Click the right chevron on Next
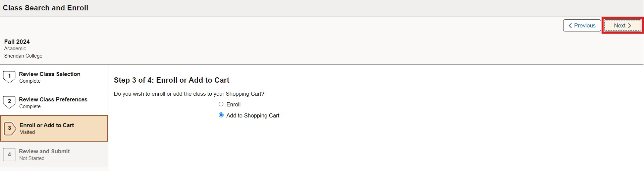The width and height of the screenshot is (644, 171). (x=630, y=25)
